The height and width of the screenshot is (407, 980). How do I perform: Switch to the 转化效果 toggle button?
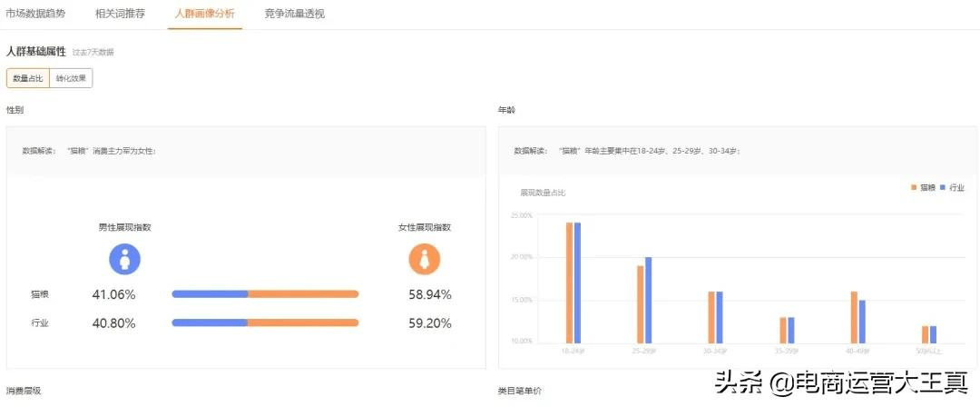[x=71, y=79]
